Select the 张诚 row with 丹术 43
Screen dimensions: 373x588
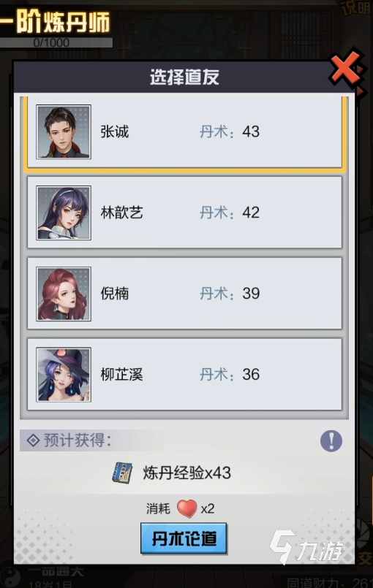click(x=185, y=132)
